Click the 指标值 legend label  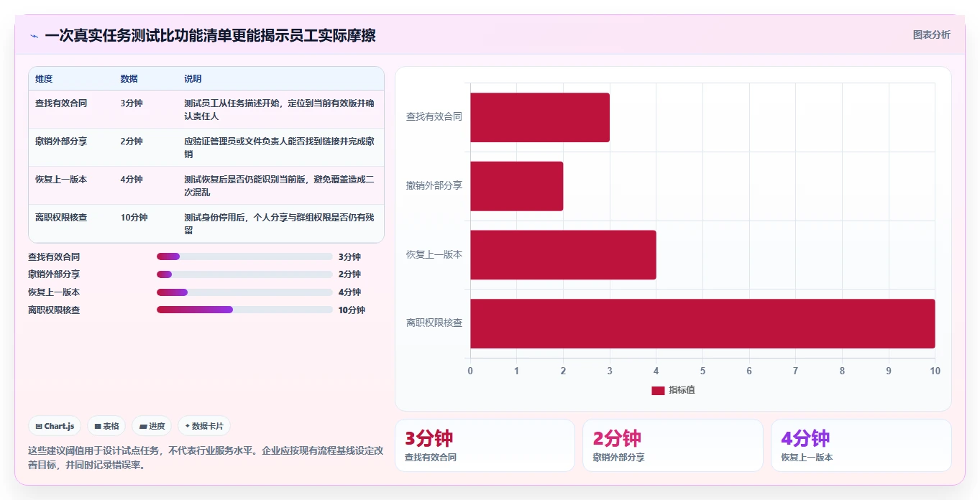pyautogui.click(x=682, y=390)
